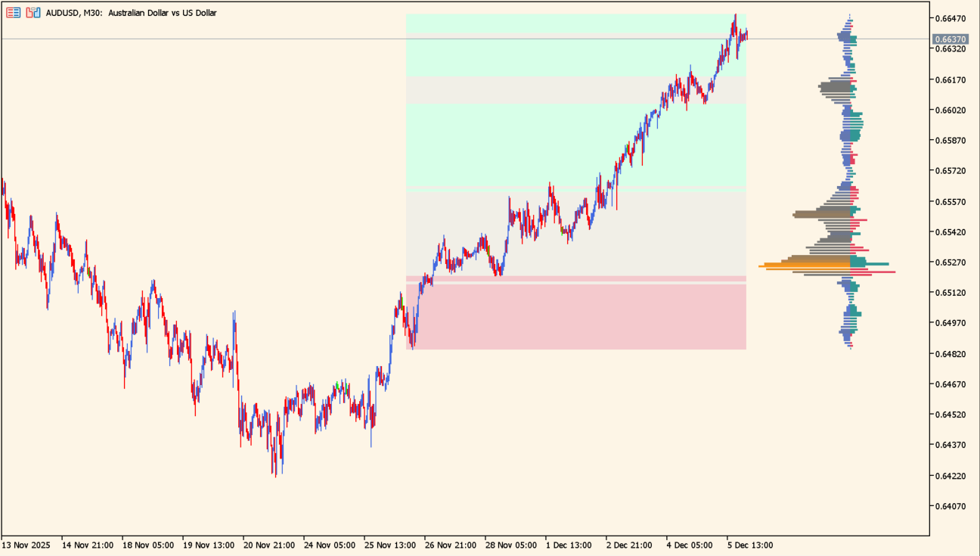The image size is (980, 556).
Task: Click the 18 Nov 05:00 time label
Action: click(148, 545)
